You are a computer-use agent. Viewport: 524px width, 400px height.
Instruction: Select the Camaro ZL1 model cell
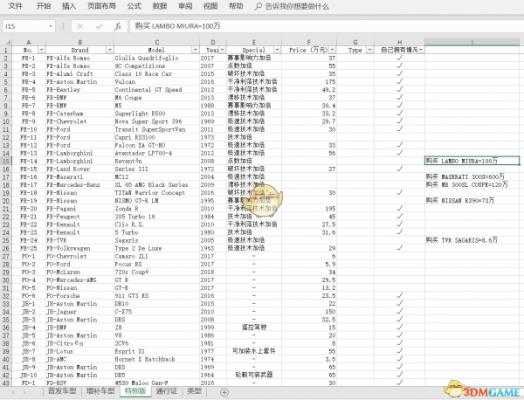tap(157, 256)
